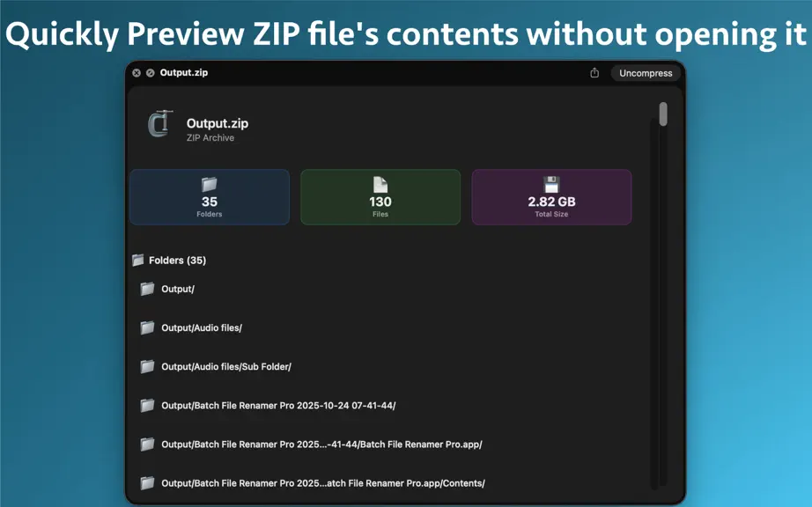Screen dimensions: 812x507
Task: Click the vertical scrollbar thumb
Action: [x=663, y=114]
